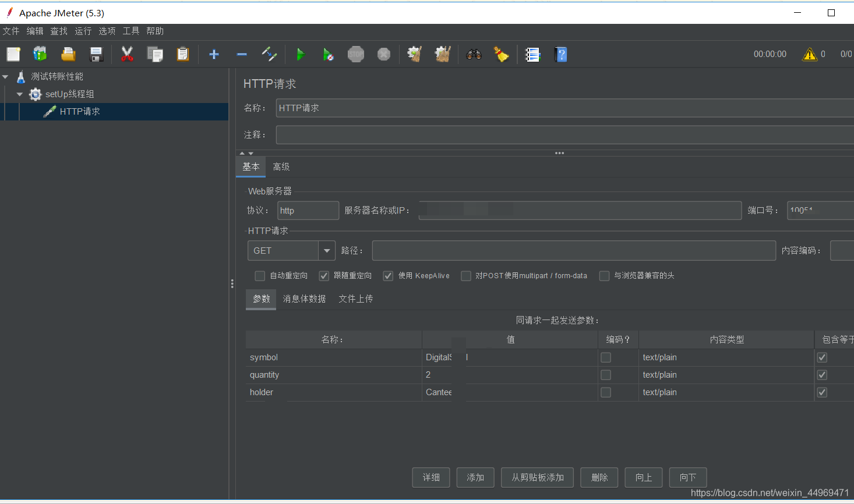Click the Collapse all minus icon
Screen dimensions: 854x504
pos(242,54)
